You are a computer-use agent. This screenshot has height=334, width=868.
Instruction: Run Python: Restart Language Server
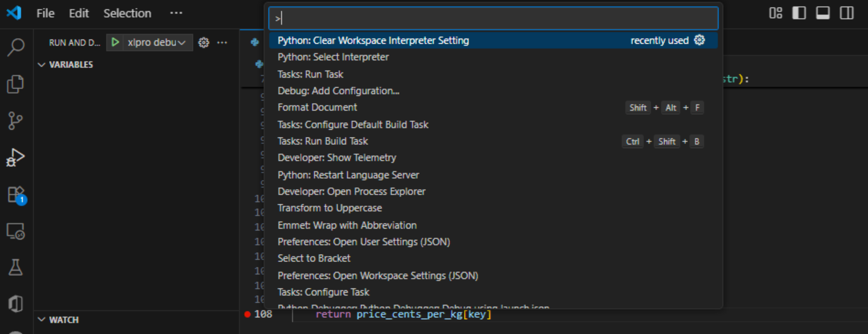pyautogui.click(x=493, y=175)
